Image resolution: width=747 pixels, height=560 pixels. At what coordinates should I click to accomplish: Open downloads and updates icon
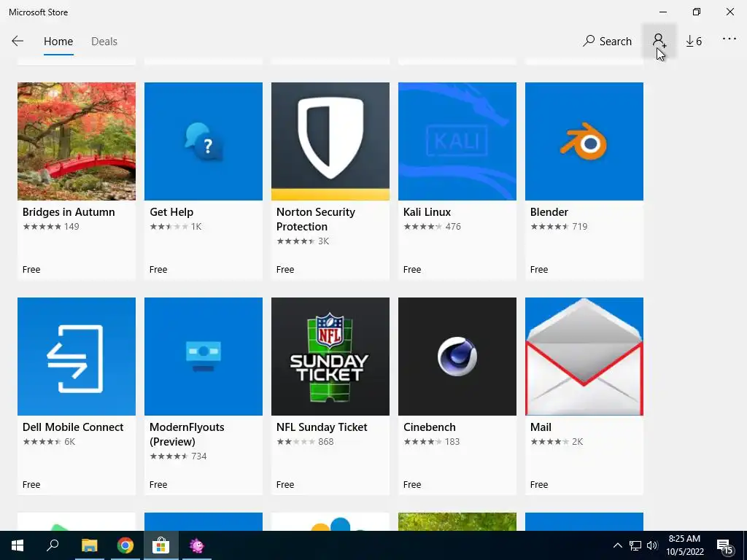[x=694, y=42]
